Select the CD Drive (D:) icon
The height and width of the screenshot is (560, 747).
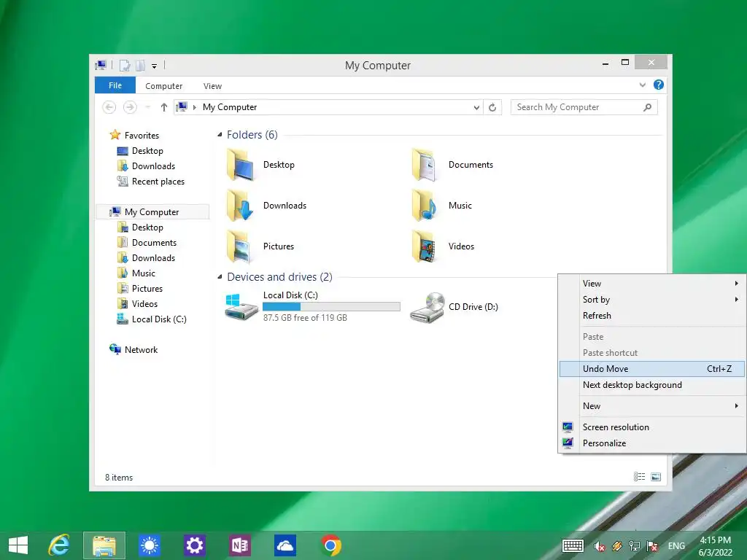(x=427, y=307)
